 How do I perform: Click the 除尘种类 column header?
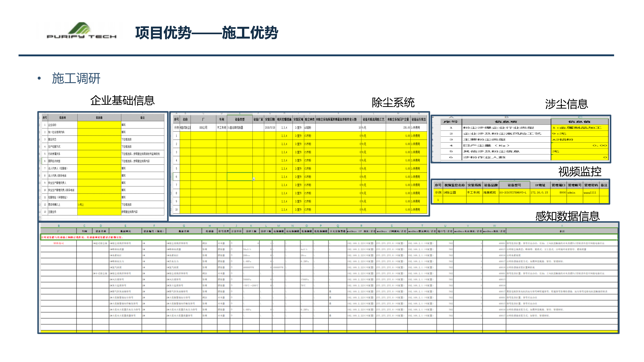click(x=310, y=119)
